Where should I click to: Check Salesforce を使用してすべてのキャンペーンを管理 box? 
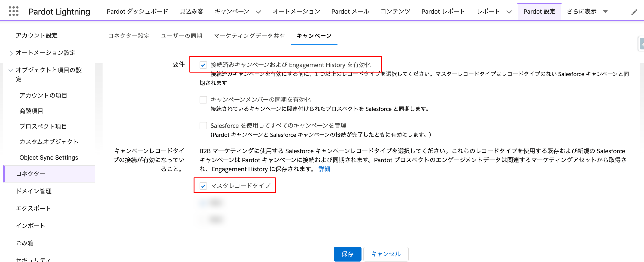click(203, 125)
